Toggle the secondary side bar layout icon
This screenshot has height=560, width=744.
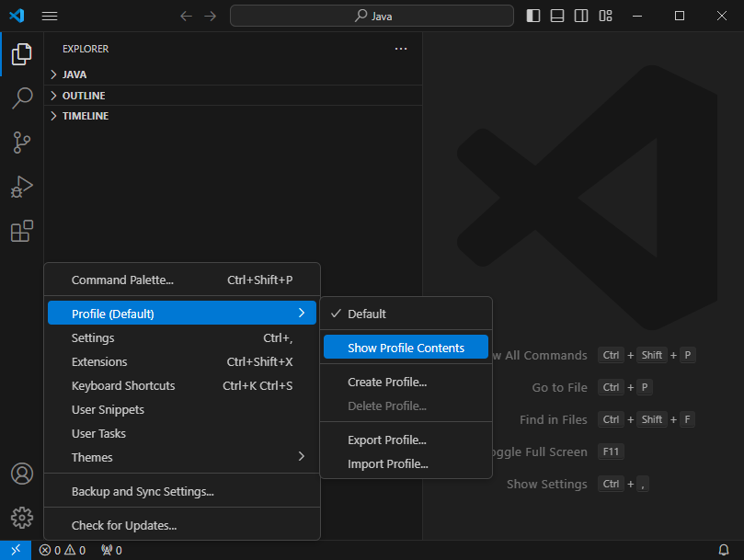pos(581,16)
